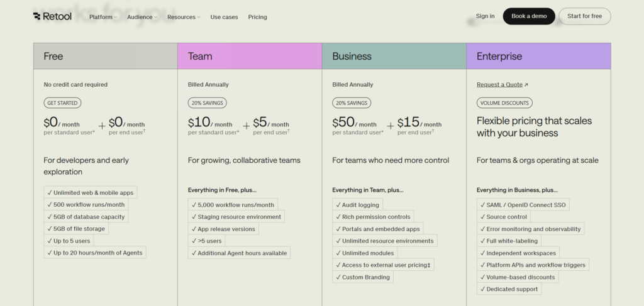Click the Request a Quote arrow icon
Image resolution: width=644 pixels, height=306 pixels.
(x=526, y=85)
